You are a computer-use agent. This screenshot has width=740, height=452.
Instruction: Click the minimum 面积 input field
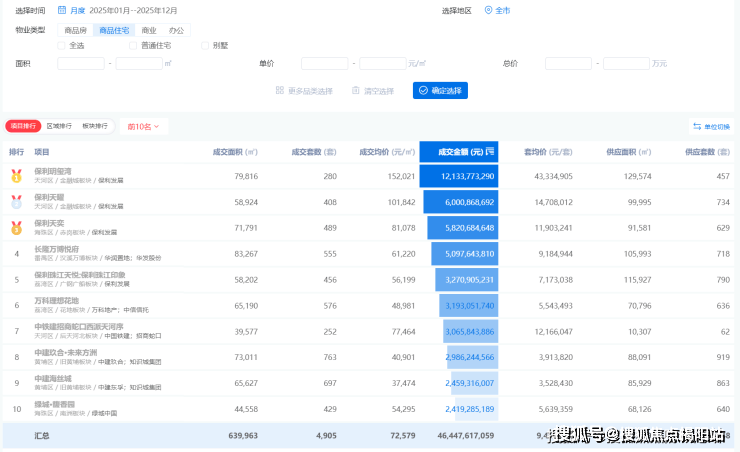coord(81,63)
